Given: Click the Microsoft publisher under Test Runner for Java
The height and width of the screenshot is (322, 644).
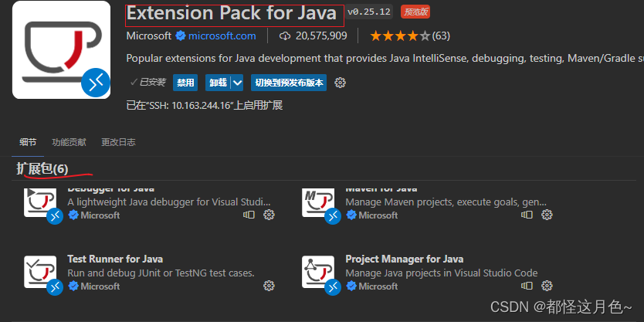Looking at the screenshot, I should click(100, 286).
